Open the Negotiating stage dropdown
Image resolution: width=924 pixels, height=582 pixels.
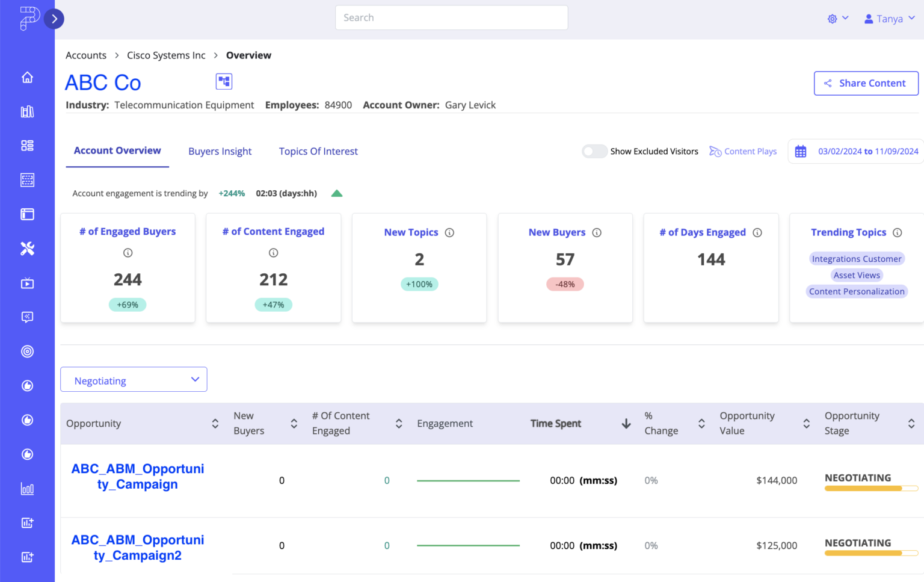click(134, 380)
